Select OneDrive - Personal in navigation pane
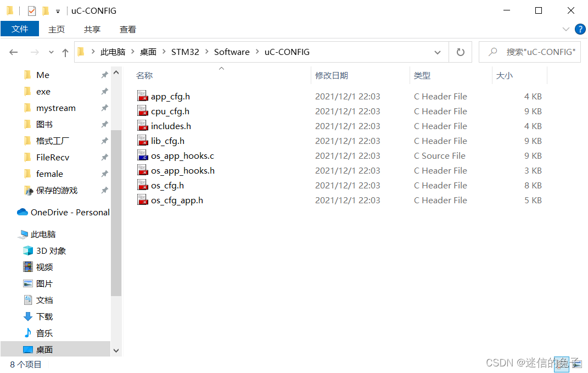Screen dimensions: 588x373 [70, 212]
